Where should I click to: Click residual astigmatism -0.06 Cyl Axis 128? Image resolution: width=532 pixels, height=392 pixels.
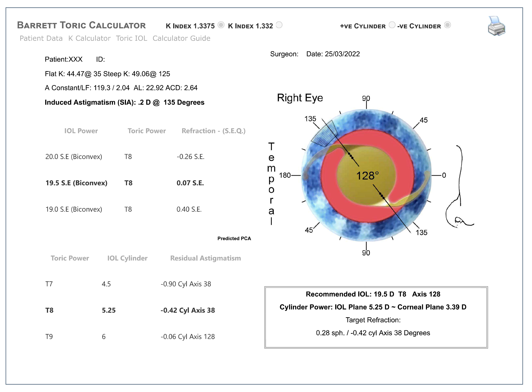[188, 336]
